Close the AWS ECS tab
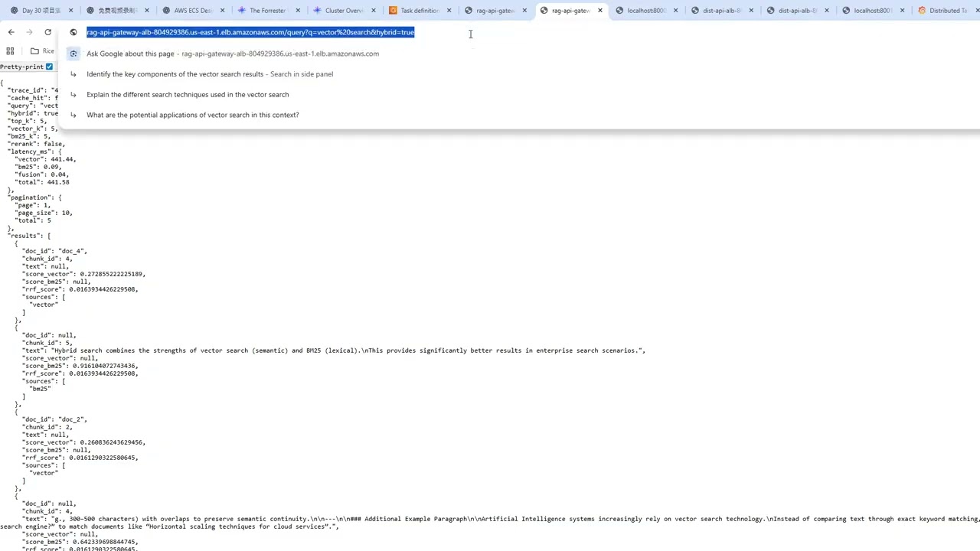The image size is (980, 551). point(222,11)
